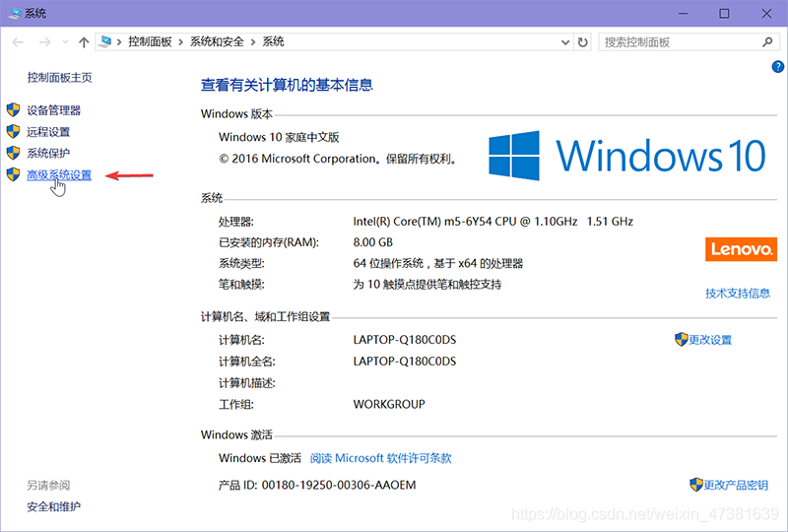
Task: Open 系统保护 link
Action: (x=48, y=153)
